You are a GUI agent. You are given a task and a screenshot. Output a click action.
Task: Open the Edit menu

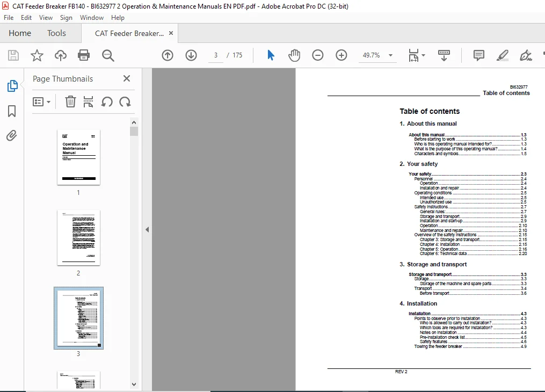pyautogui.click(x=26, y=18)
